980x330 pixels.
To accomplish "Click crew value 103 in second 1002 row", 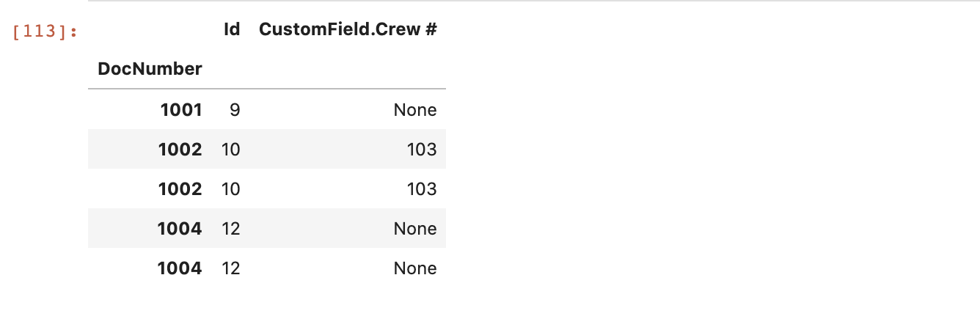I will click(422, 189).
